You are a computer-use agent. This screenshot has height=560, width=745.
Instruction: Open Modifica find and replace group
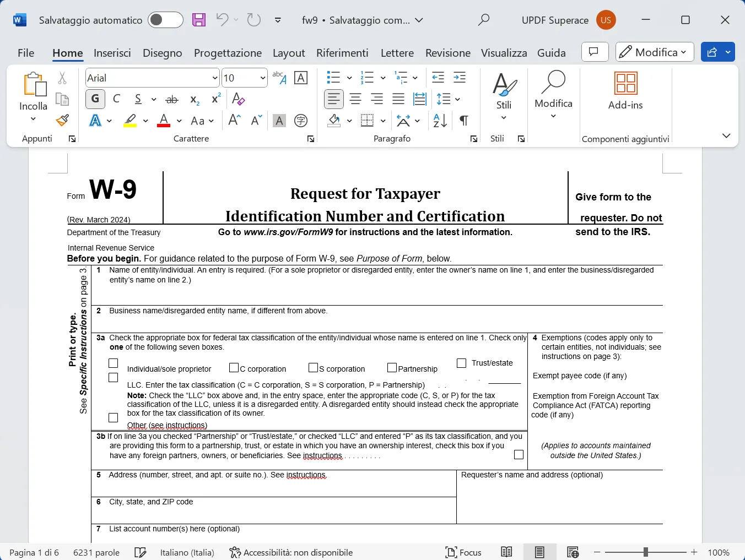[553, 94]
